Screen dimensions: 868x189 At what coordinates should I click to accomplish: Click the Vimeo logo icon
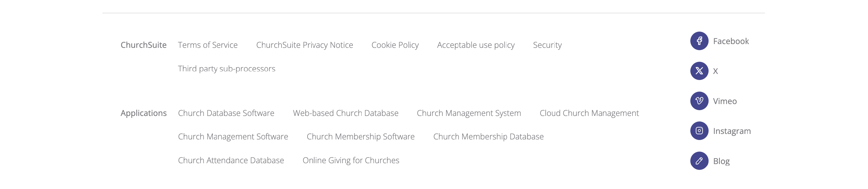coord(699,101)
